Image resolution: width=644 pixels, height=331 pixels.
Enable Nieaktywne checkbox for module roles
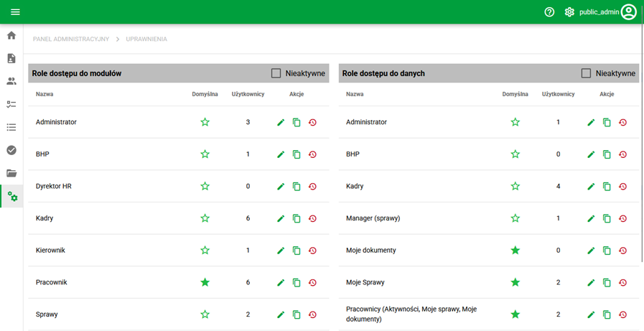[x=276, y=73]
